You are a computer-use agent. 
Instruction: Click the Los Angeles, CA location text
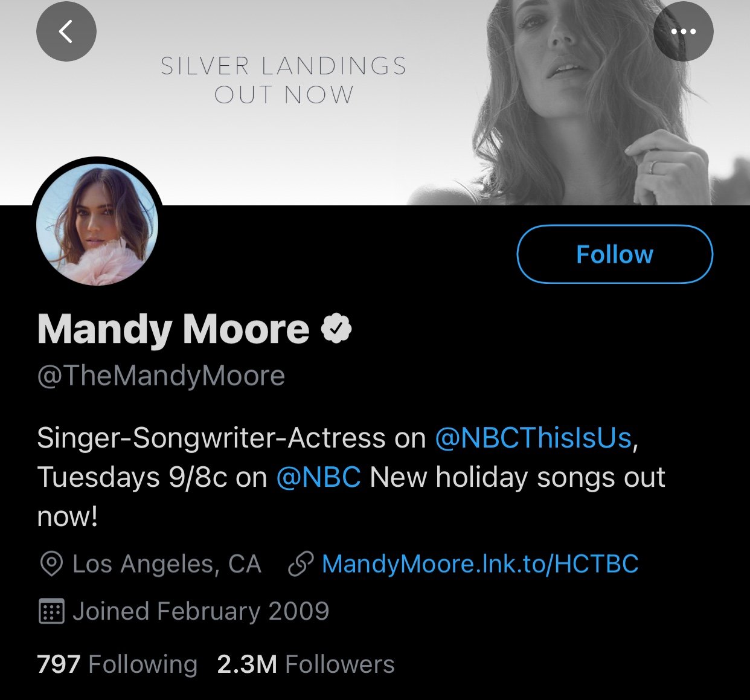pos(167,564)
